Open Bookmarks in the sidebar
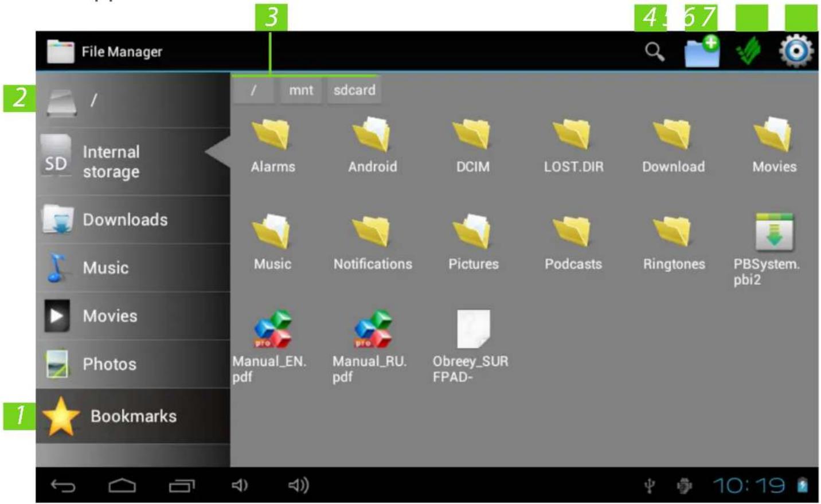This screenshot has width=821, height=504. coord(133,416)
